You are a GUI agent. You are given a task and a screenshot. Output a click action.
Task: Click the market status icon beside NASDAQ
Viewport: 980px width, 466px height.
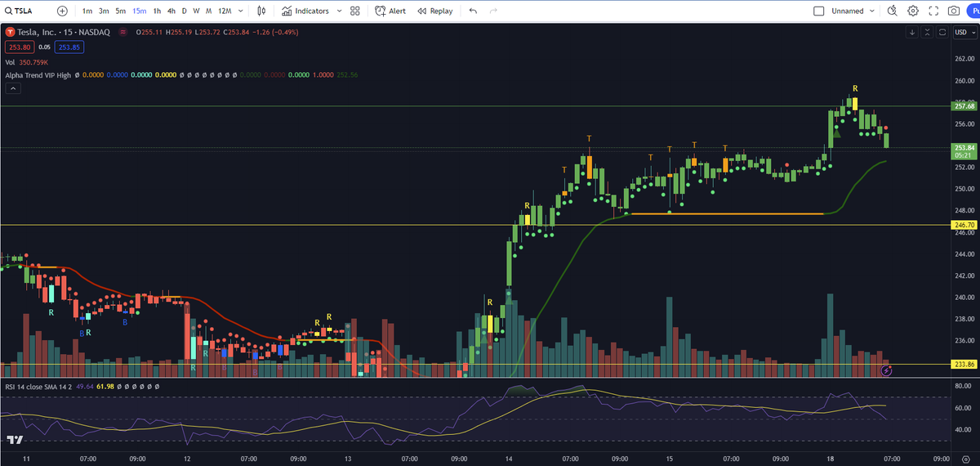point(122,33)
